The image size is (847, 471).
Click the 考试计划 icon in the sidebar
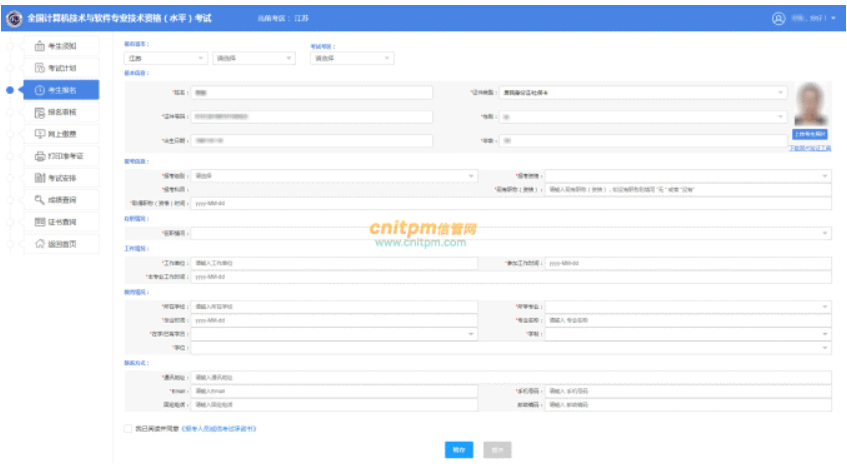tap(40, 68)
